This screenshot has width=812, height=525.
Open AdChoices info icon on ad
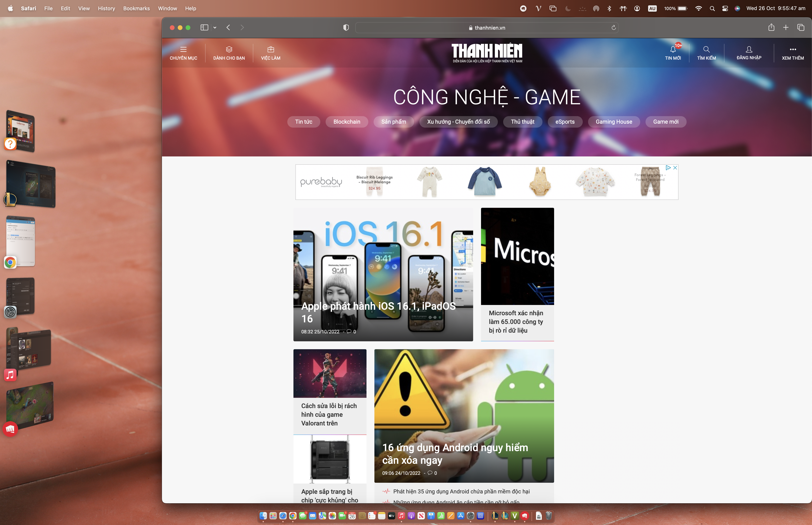[x=668, y=168]
